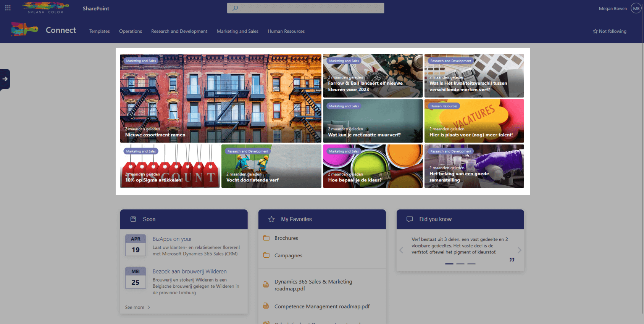Click the Soon panel heading
Viewport: 644px width, 324px height.
pos(149,219)
